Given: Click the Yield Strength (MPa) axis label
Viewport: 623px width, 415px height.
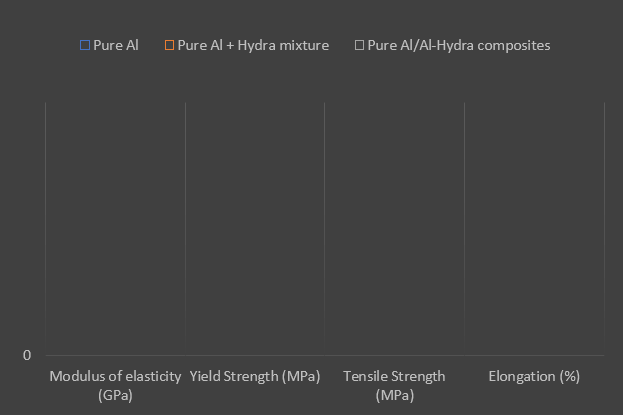Looking at the screenshot, I should click(255, 376).
